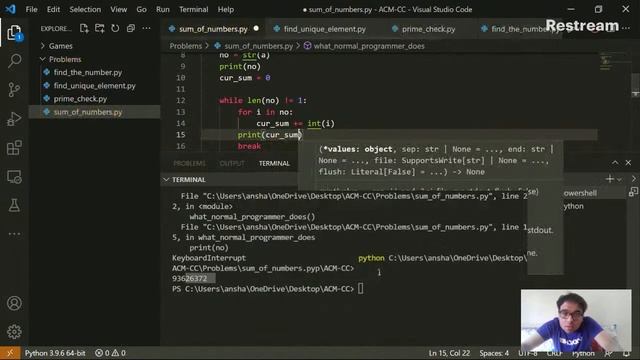Click Problems in the breadcrumb
This screenshot has height=360, width=640.
point(186,46)
